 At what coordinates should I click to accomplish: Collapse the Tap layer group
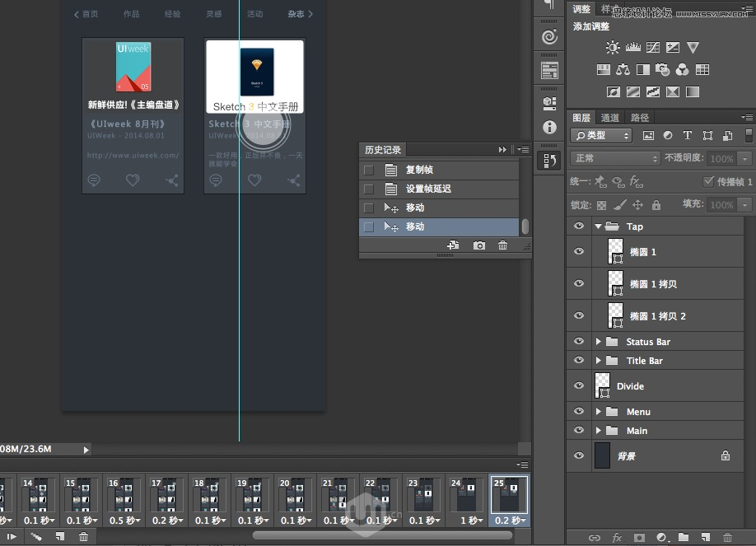tap(598, 226)
